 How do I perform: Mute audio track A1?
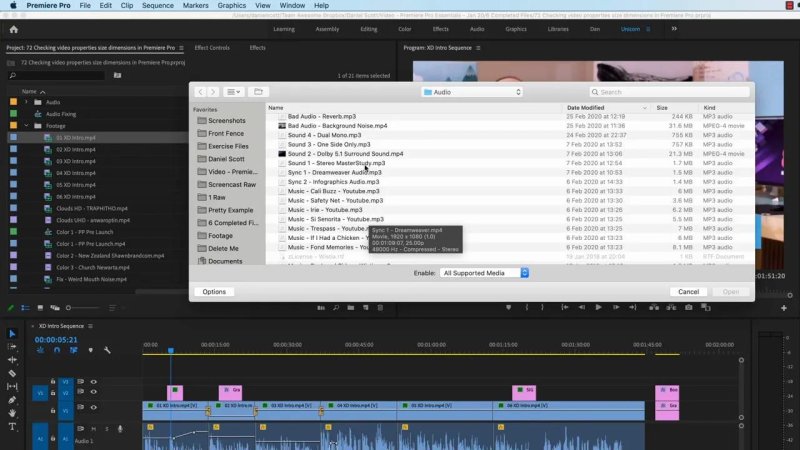pos(93,429)
